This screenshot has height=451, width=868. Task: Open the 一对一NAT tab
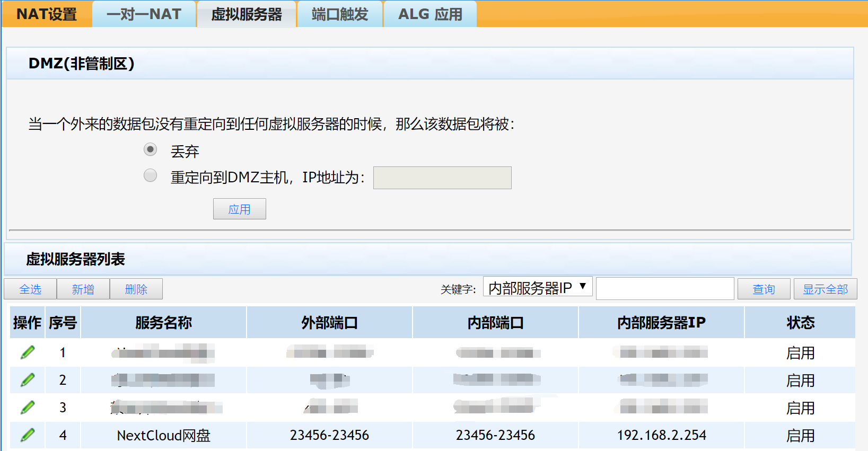[144, 14]
